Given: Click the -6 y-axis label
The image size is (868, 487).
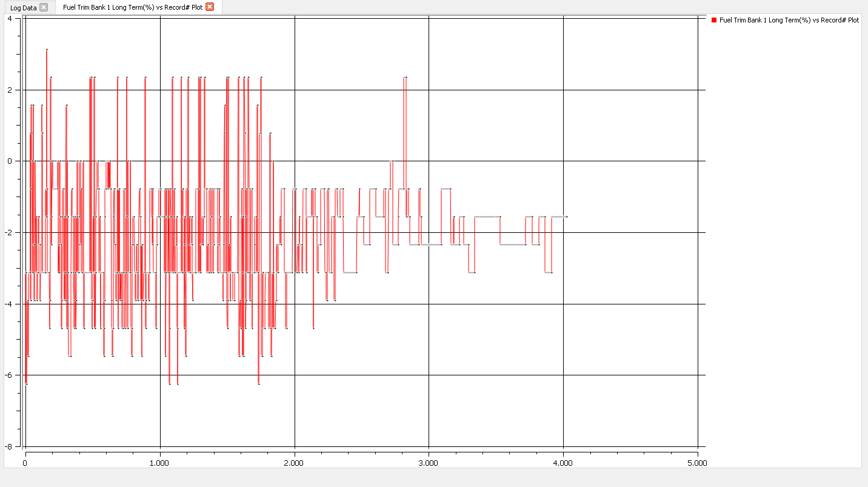Looking at the screenshot, I should click(x=9, y=375).
